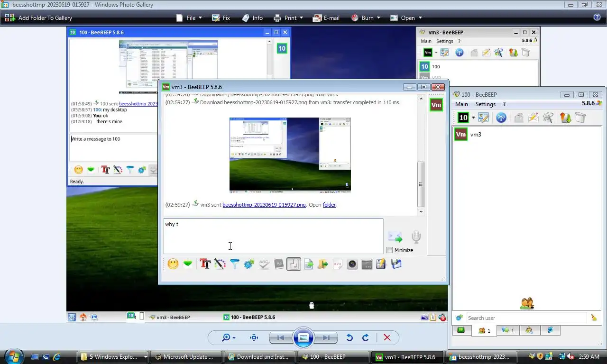Click the actual size fit icon
Screen dimensions: 607x364
tap(254, 337)
